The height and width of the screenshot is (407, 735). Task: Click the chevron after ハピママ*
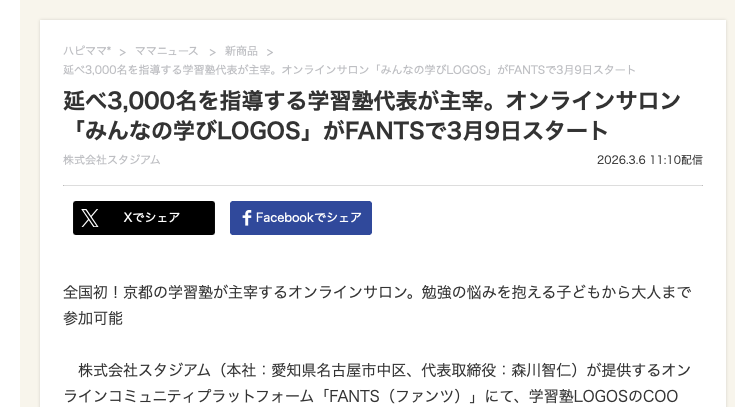click(x=122, y=51)
